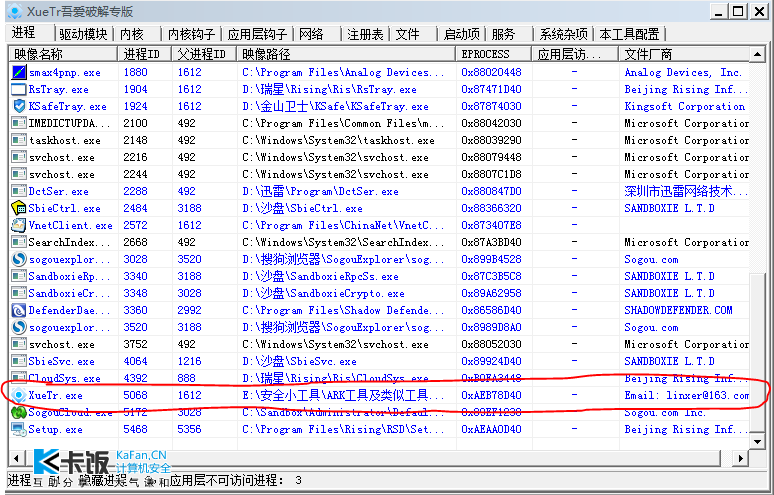774x495 pixels.
Task: Click the DefenderDae process icon
Action: pos(19,310)
